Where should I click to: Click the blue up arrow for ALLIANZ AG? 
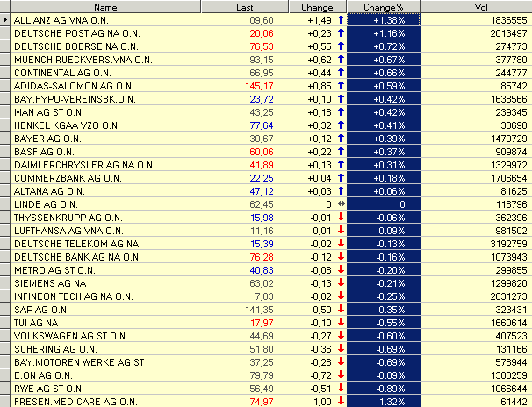click(x=341, y=20)
